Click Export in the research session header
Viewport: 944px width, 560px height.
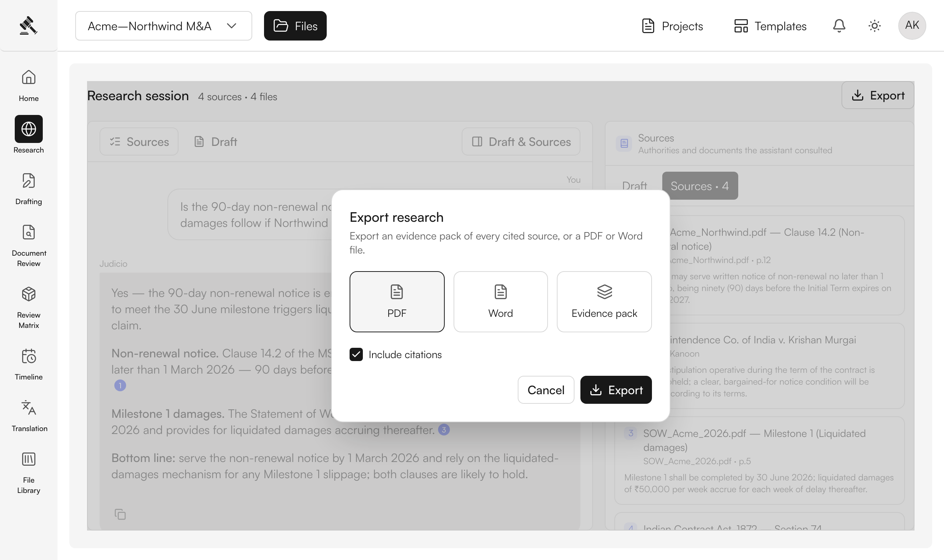(878, 95)
